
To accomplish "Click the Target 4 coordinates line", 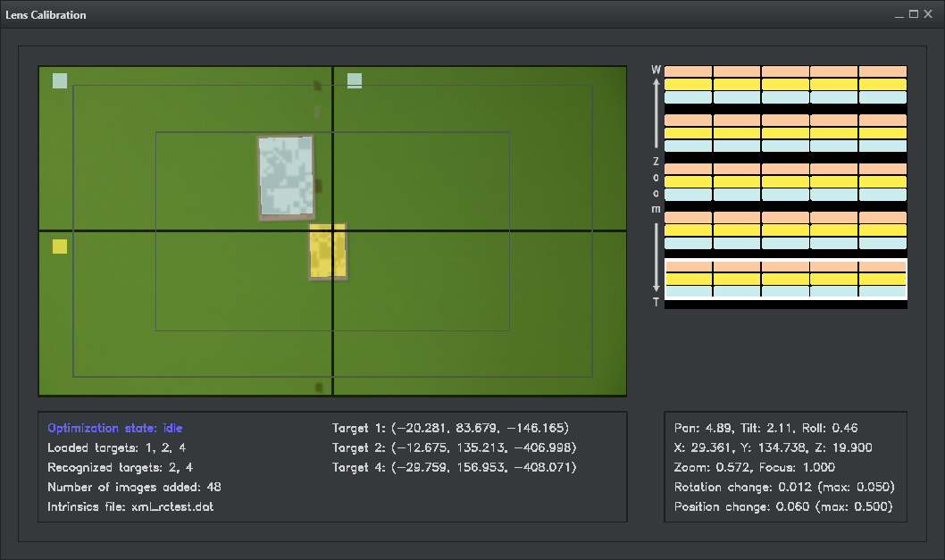I will coord(450,467).
